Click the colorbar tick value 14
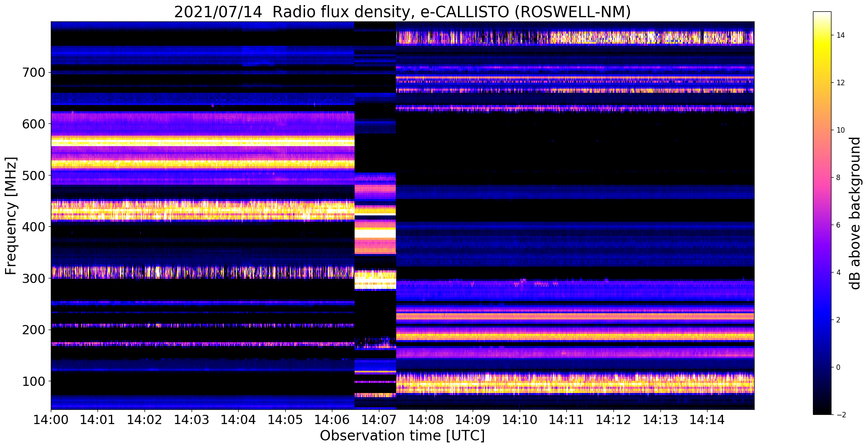The image size is (868, 448). point(840,35)
